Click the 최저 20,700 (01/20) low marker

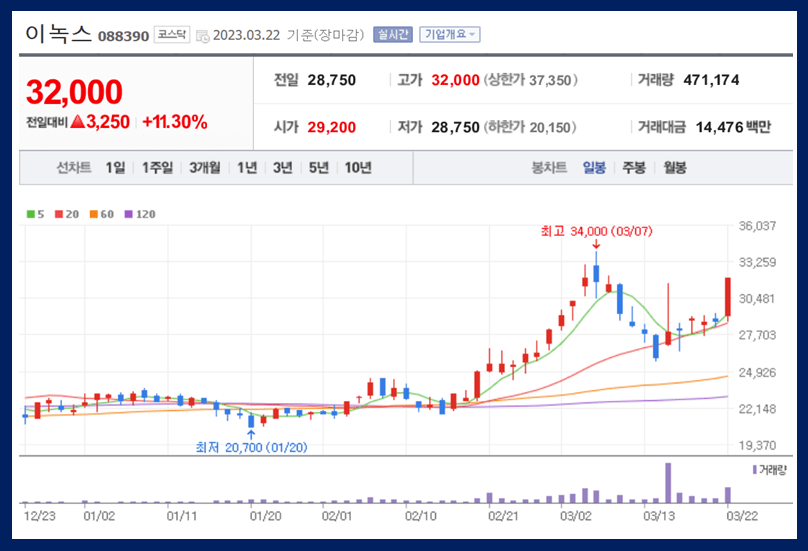coord(251,447)
